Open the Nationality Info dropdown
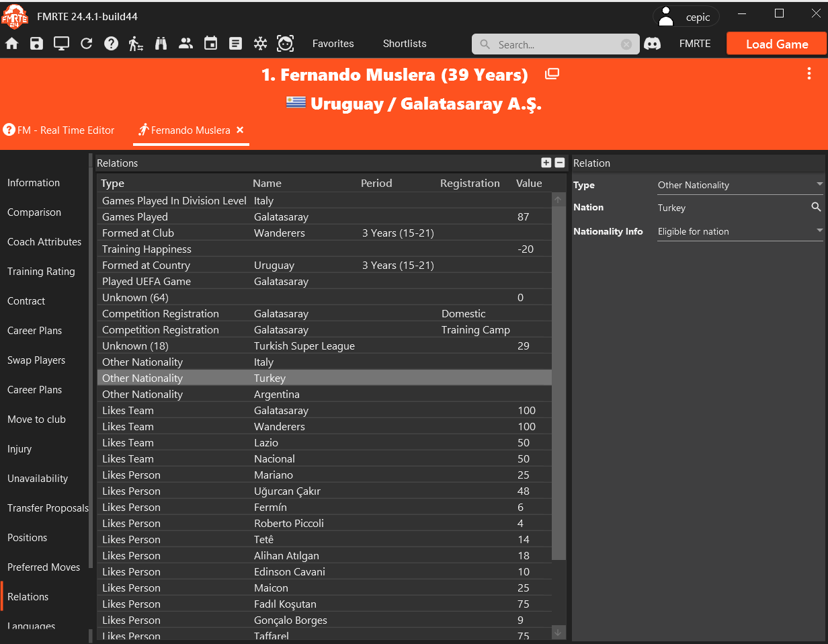828x644 pixels. point(740,231)
